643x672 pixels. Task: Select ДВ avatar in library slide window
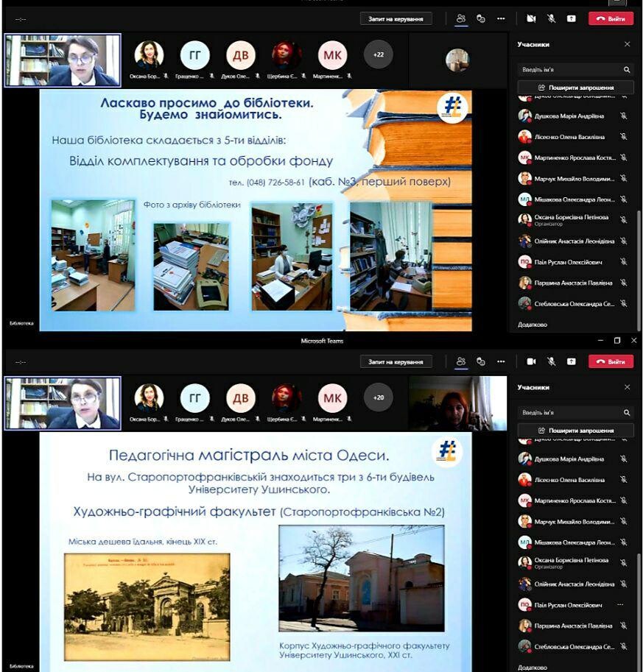241,55
